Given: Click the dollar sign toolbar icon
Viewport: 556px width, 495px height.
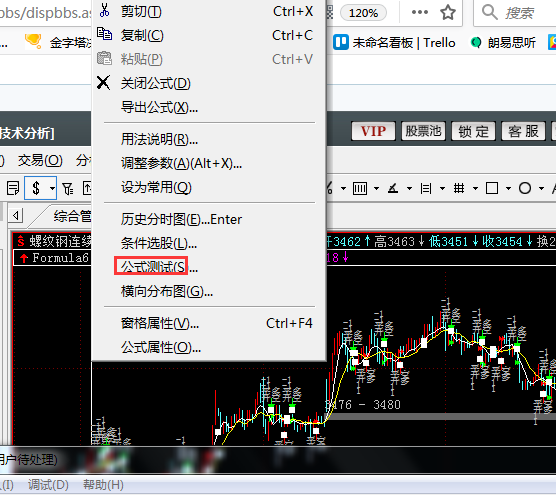Looking at the screenshot, I should [x=36, y=188].
